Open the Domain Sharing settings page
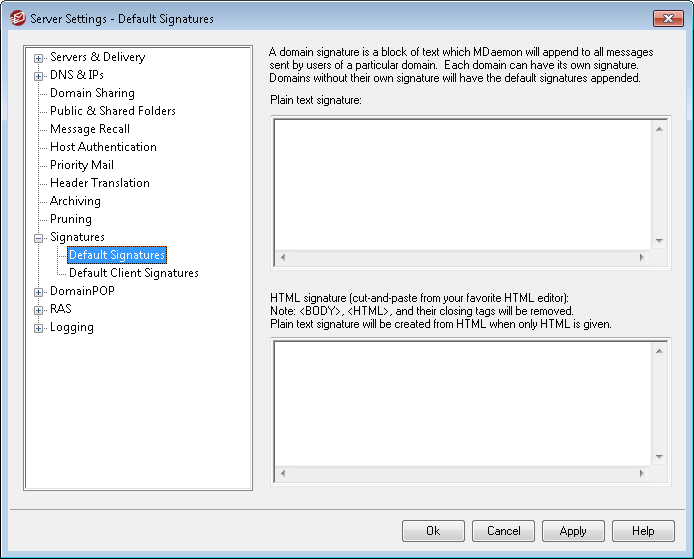Image resolution: width=694 pixels, height=559 pixels. (92, 93)
